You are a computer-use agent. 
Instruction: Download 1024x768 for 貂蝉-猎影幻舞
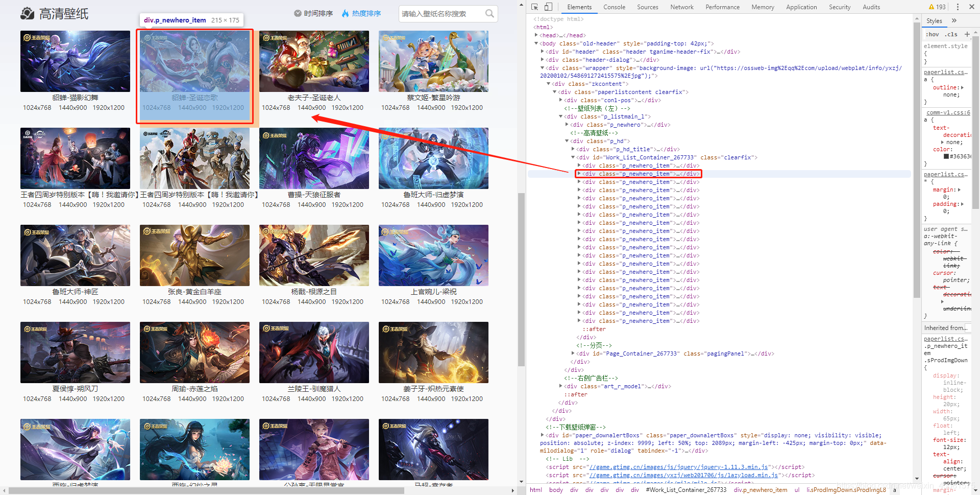pos(37,108)
